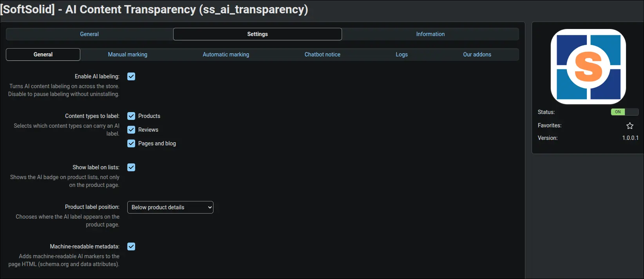The height and width of the screenshot is (279, 644).
Task: Click 'Chooses where the AI label appears' text
Action: coord(67,221)
